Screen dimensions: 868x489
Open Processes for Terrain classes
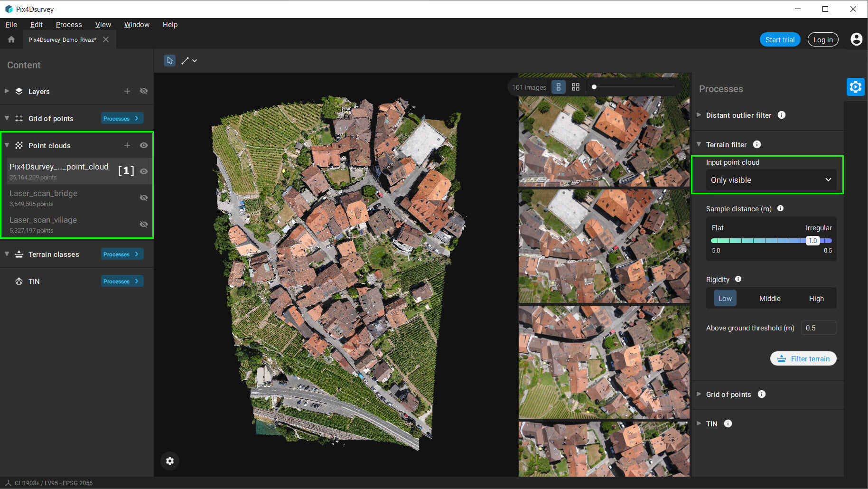(x=122, y=254)
